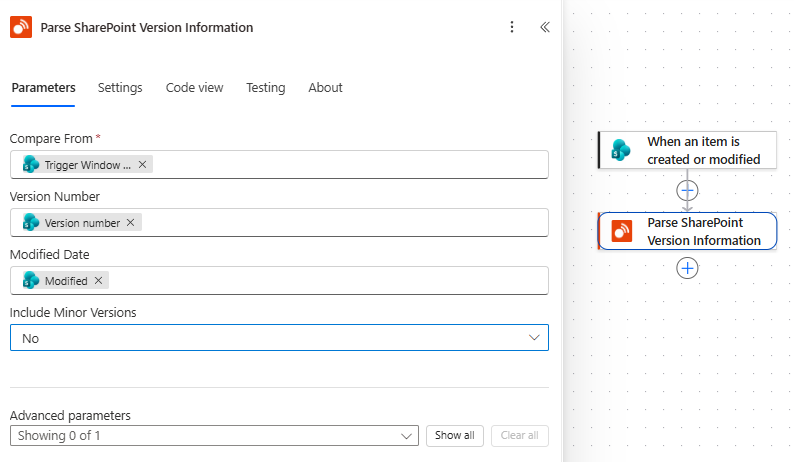Click the SharePoint icon on Trigger Window token

coord(31,164)
